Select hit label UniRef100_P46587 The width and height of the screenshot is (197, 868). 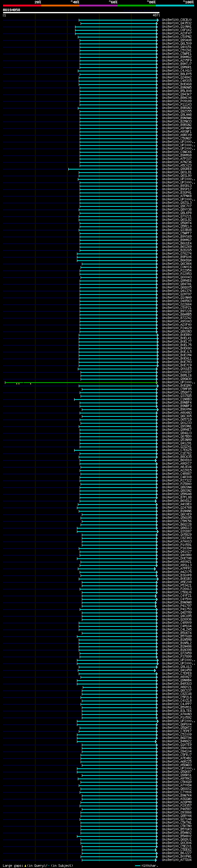[176, 809]
